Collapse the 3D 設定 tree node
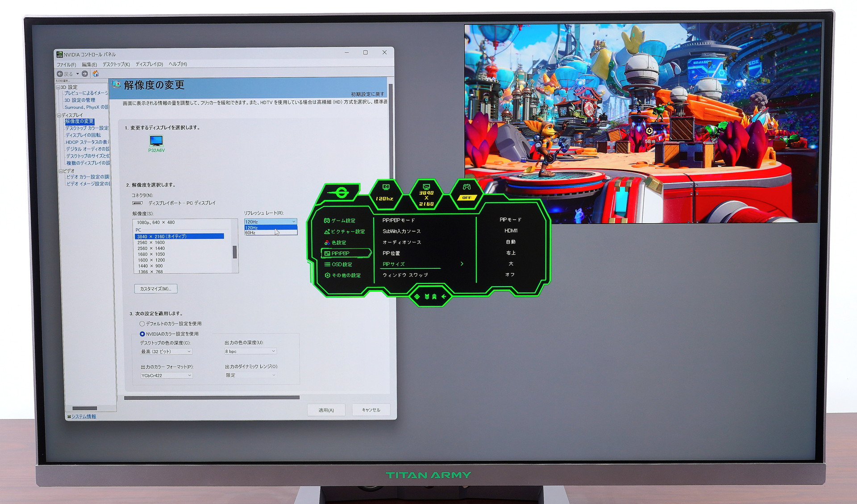857x504 pixels. (58, 87)
